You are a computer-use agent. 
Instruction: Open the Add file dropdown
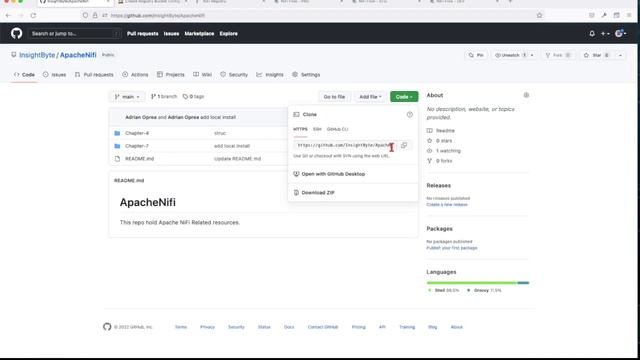(370, 97)
